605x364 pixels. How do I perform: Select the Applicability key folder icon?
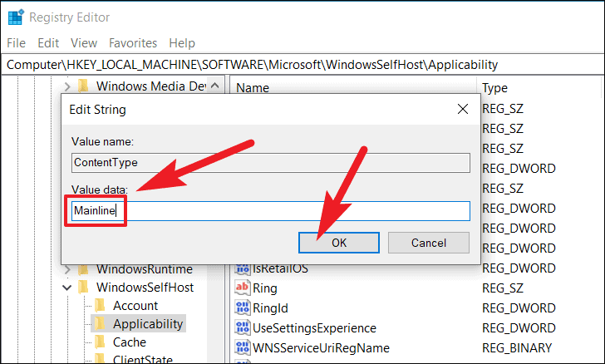click(100, 323)
